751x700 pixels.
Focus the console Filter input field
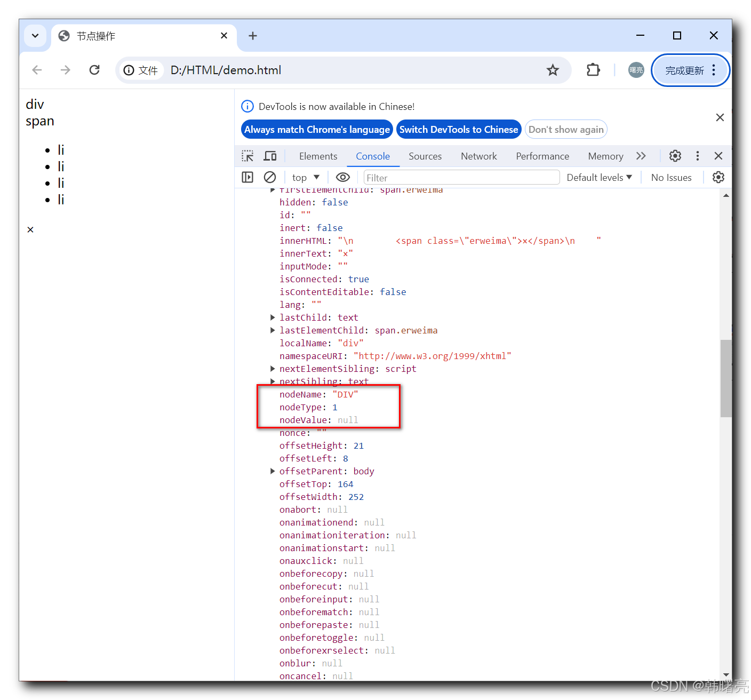tap(461, 177)
